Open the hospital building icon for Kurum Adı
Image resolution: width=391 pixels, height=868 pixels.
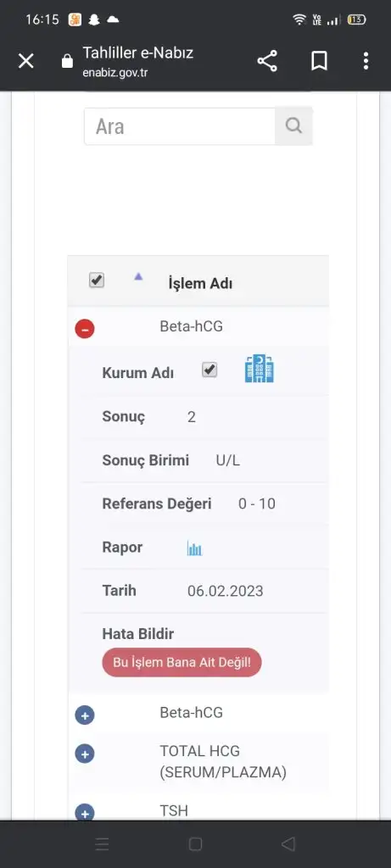pos(260,369)
